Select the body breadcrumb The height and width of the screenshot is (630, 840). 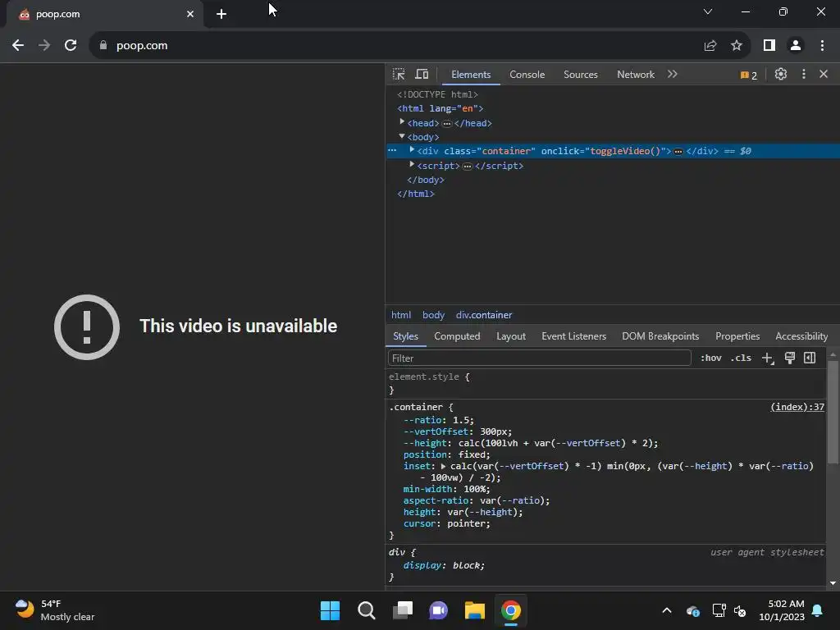pyautogui.click(x=433, y=315)
